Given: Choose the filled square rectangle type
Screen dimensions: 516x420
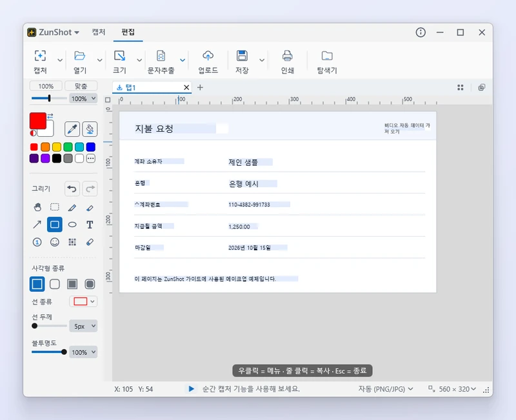Looking at the screenshot, I should click(72, 284).
